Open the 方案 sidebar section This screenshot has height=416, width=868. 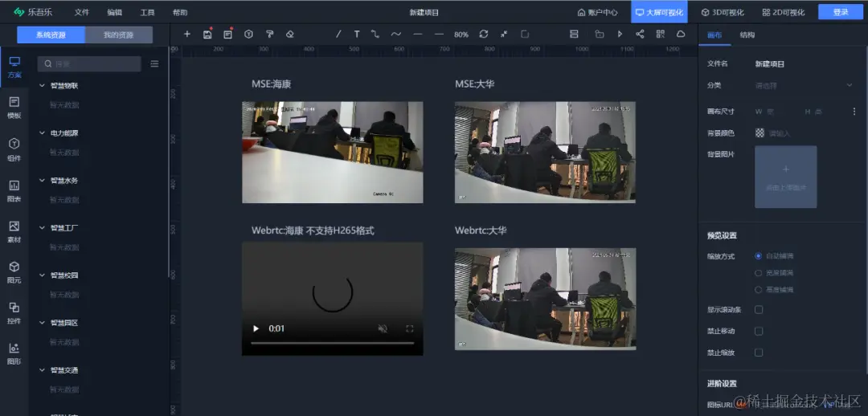(x=14, y=67)
